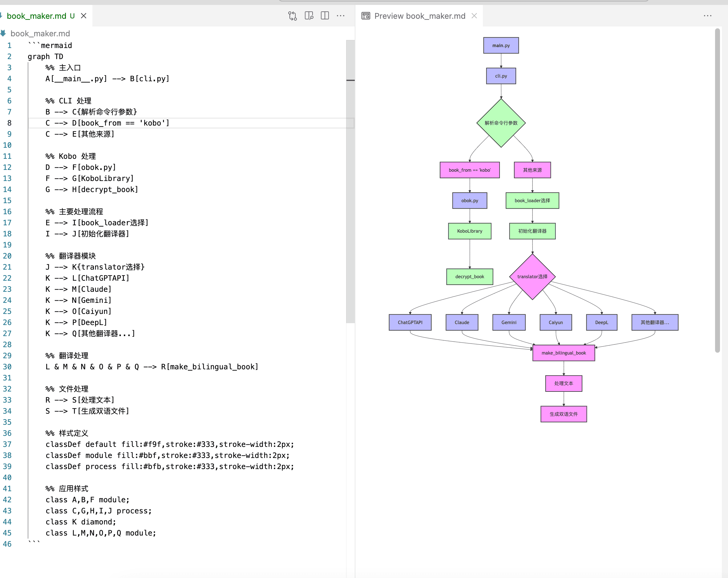Click the Gemini node in diagram
Screen dimensions: 728x578
tap(508, 322)
